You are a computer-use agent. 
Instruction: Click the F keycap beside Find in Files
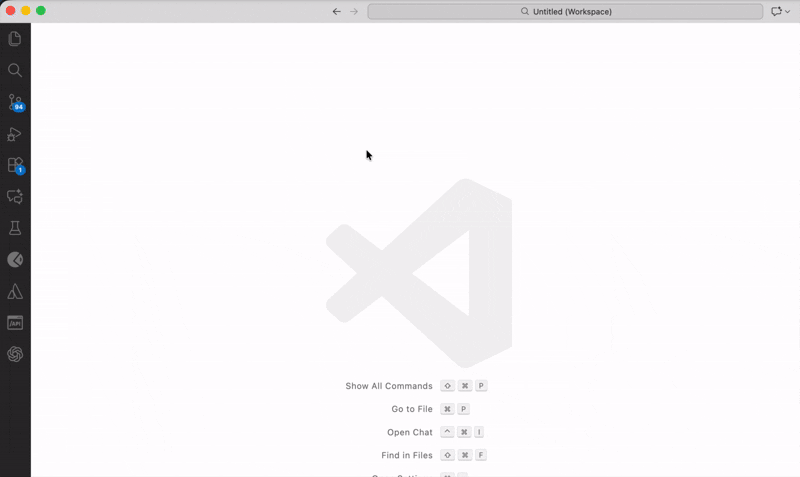pos(481,455)
